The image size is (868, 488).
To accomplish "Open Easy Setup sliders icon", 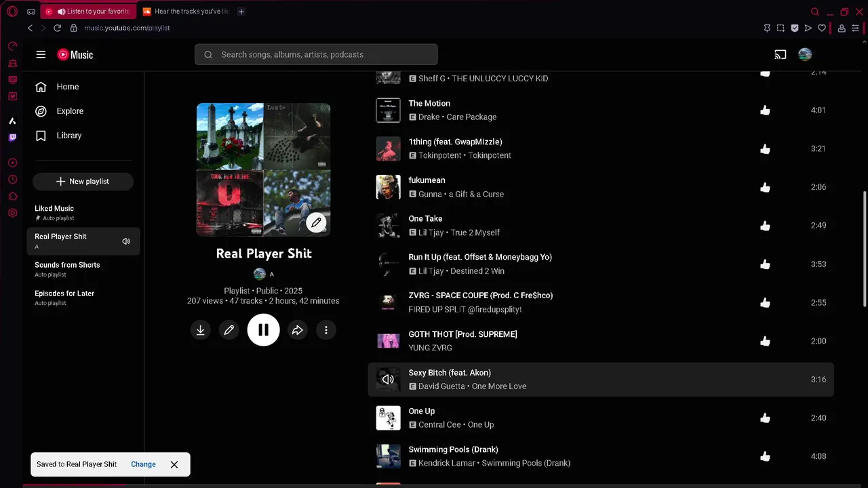I will (x=855, y=28).
